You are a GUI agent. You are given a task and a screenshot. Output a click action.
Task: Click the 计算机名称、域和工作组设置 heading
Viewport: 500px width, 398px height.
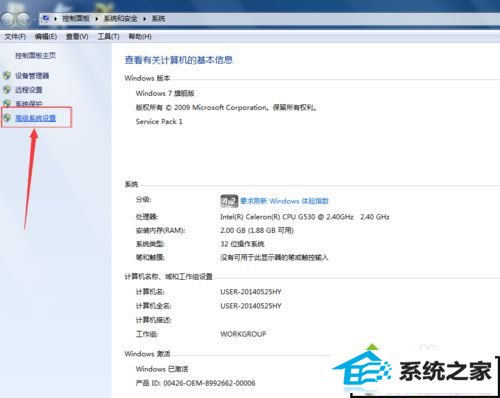[169, 277]
